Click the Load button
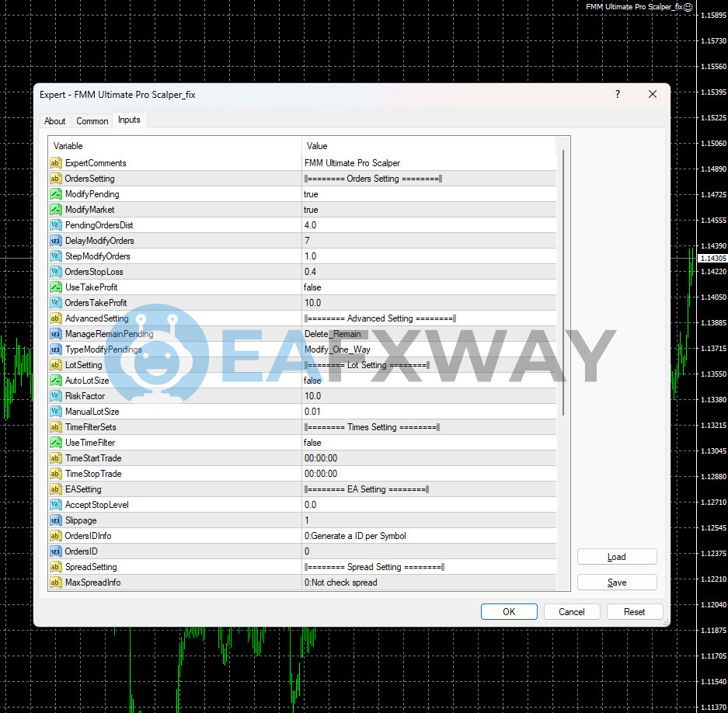The image size is (728, 713). click(x=617, y=557)
